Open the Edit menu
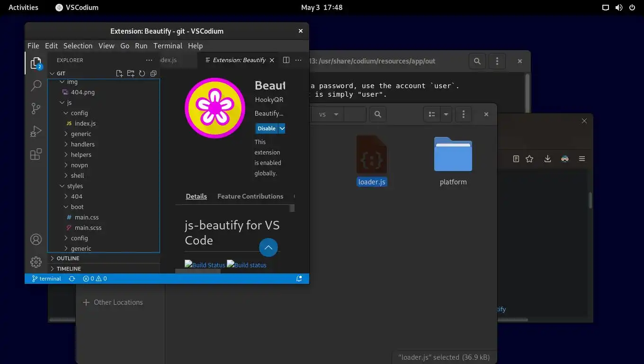Image resolution: width=644 pixels, height=364 pixels. point(51,46)
